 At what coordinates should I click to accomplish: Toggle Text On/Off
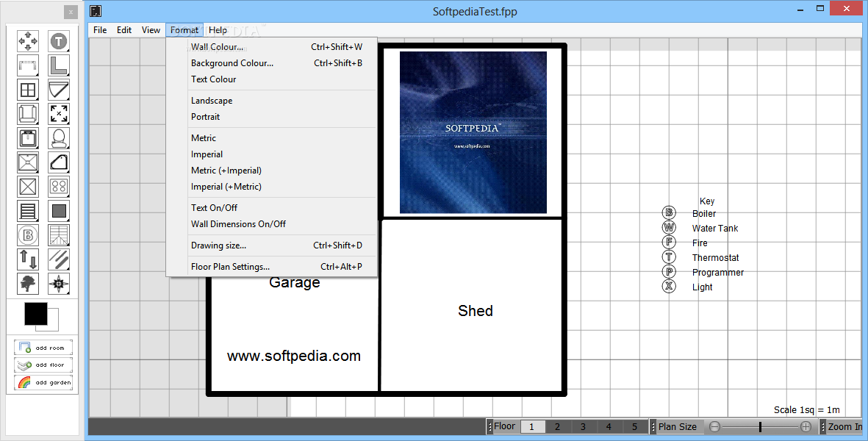(x=272, y=208)
